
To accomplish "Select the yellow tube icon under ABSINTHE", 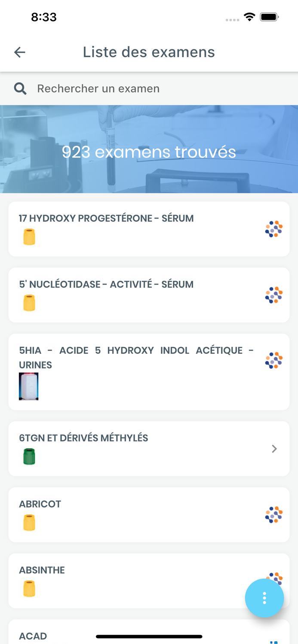I will (28, 589).
